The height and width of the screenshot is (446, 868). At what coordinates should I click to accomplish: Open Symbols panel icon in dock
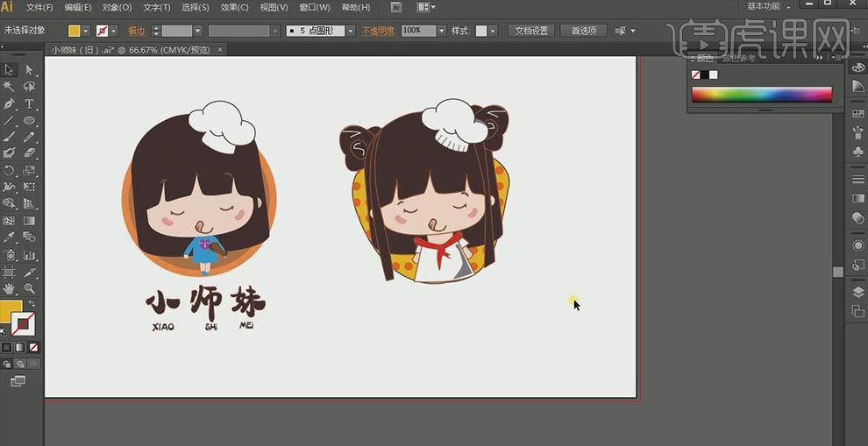click(x=857, y=151)
